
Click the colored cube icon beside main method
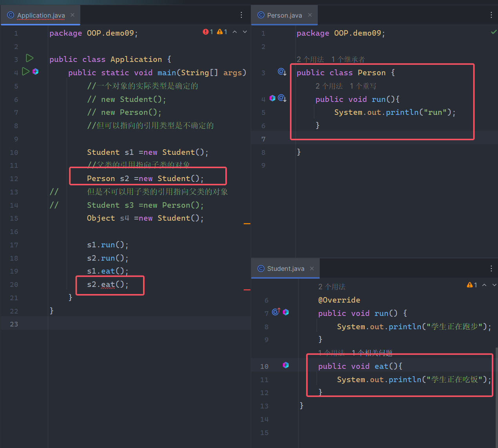point(36,71)
